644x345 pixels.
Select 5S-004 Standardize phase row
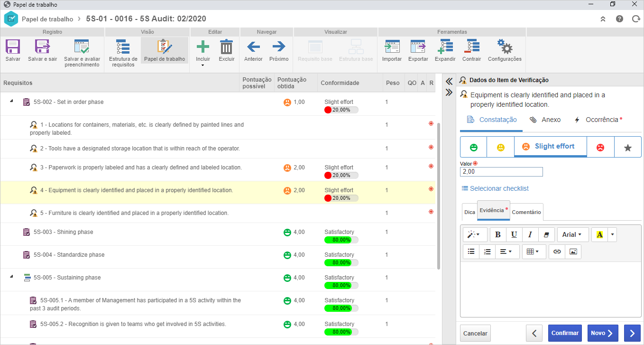[x=218, y=257]
